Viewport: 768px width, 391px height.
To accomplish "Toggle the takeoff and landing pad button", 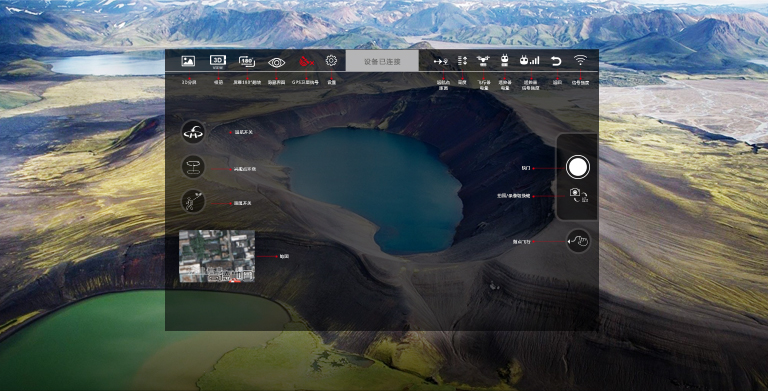I will pos(193,167).
